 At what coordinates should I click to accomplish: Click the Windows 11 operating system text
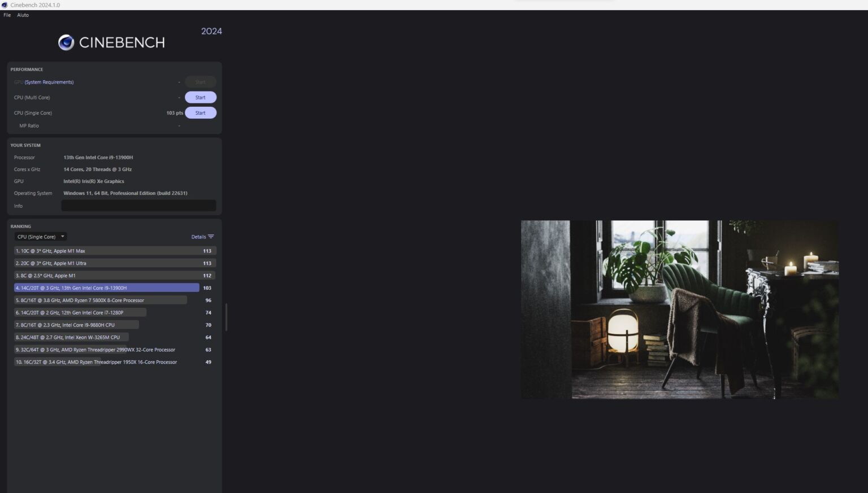[125, 193]
